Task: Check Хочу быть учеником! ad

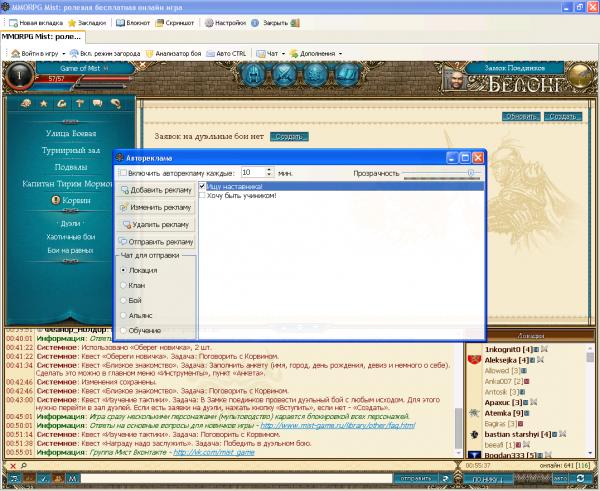Action: click(x=202, y=196)
